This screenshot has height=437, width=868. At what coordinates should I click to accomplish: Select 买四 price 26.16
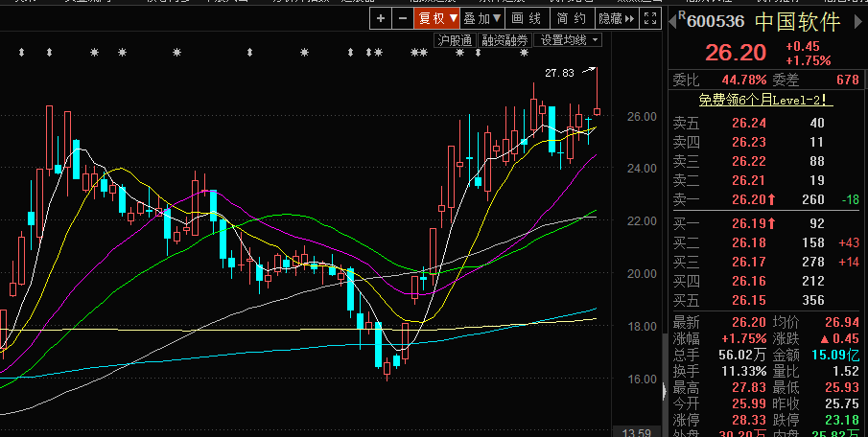point(749,281)
